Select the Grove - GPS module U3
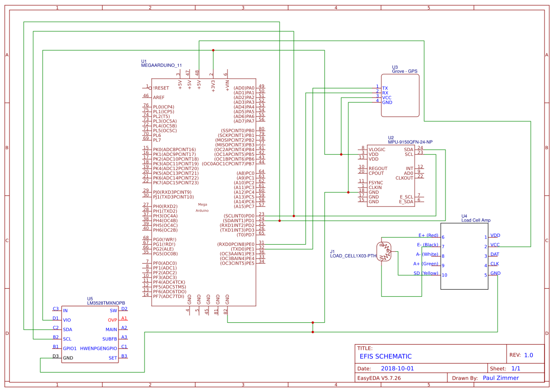The height and width of the screenshot is (392, 554). point(400,95)
